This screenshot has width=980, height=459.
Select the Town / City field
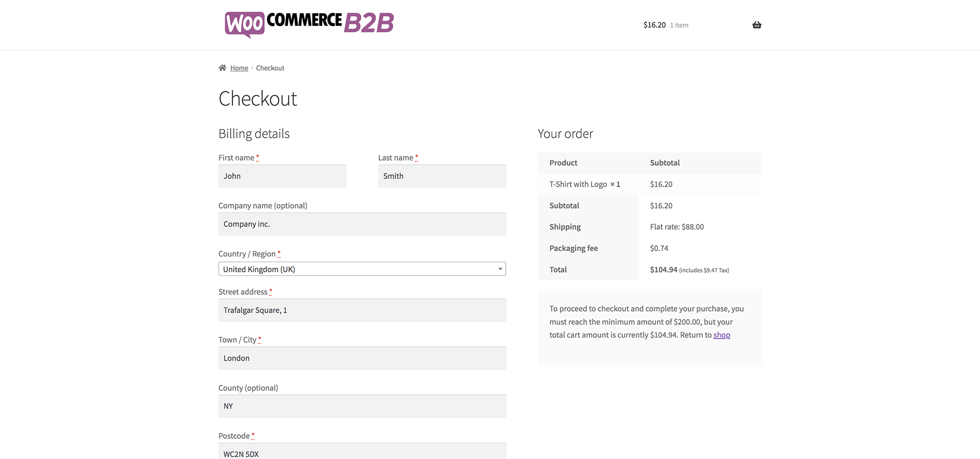click(x=362, y=358)
